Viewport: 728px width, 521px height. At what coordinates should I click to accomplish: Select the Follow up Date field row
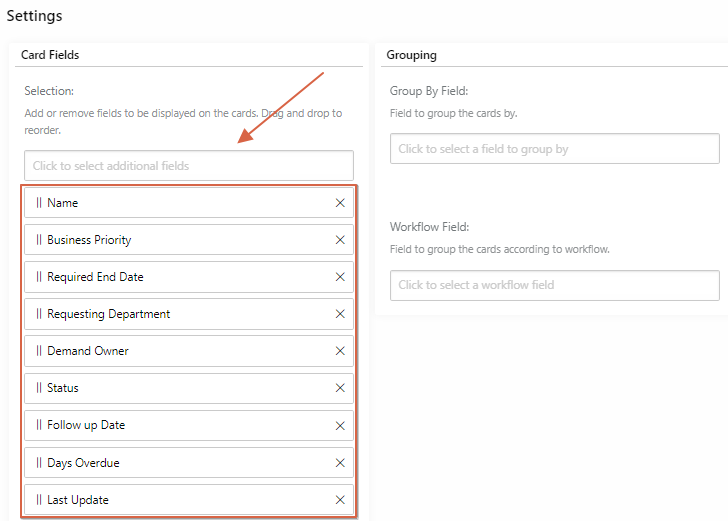[189, 425]
